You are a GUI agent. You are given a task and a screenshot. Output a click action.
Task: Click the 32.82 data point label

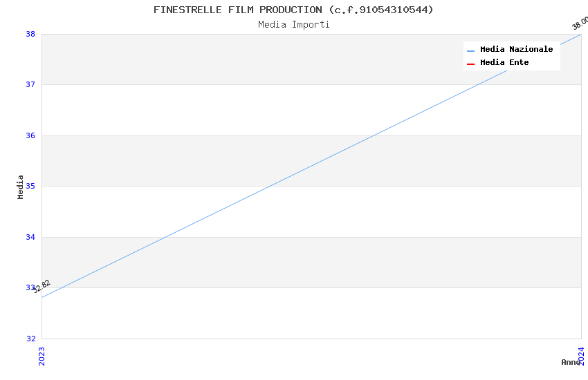pos(42,286)
